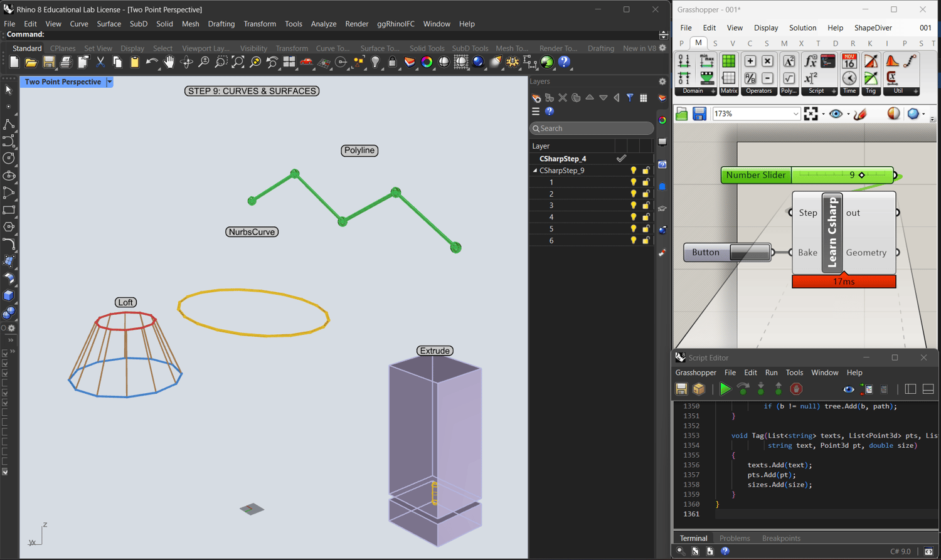Click the Number Slider handle at 9
Screen dimensions: 941x560
tap(862, 175)
